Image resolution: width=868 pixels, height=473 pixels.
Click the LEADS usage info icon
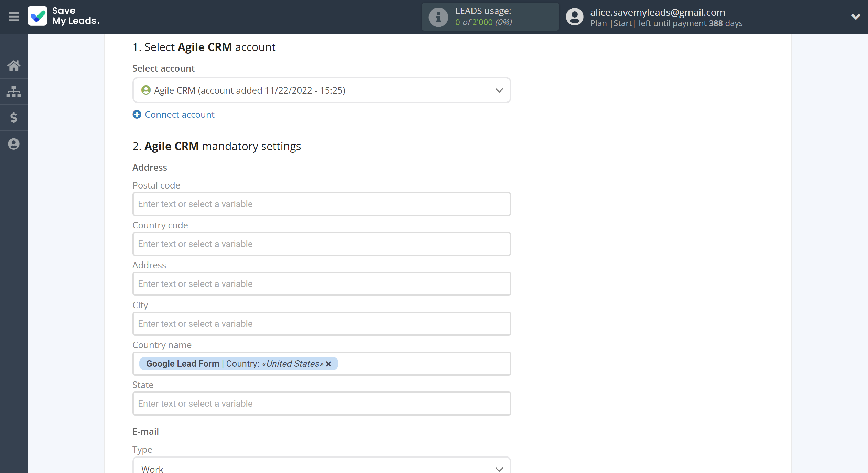pyautogui.click(x=438, y=17)
